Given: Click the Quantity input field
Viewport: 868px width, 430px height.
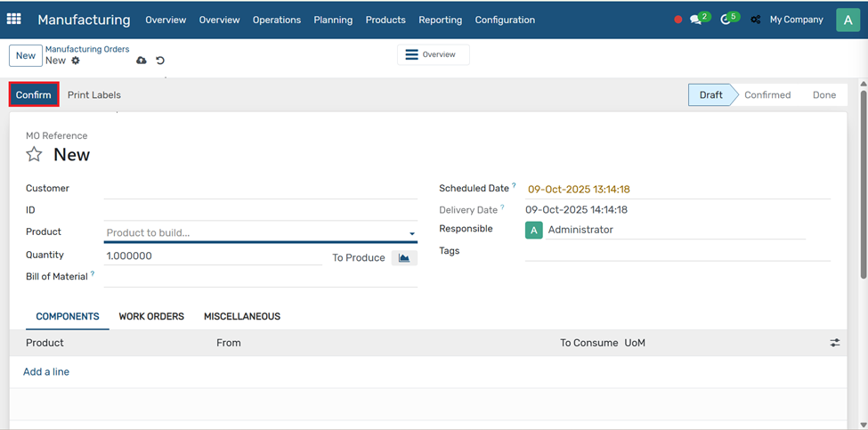Looking at the screenshot, I should tap(212, 256).
